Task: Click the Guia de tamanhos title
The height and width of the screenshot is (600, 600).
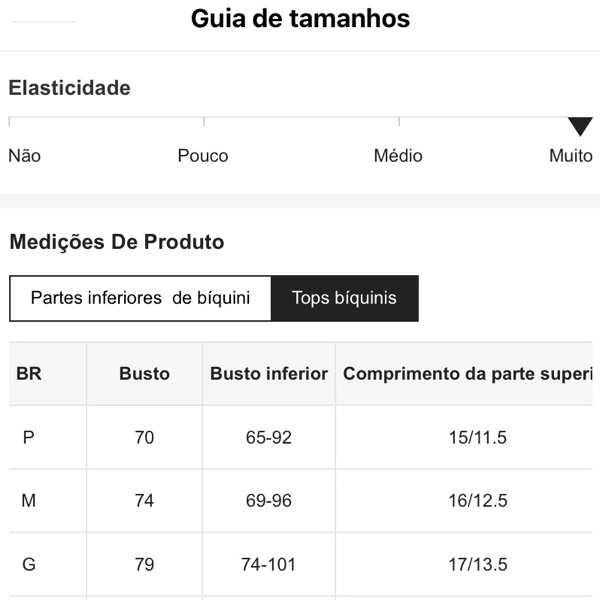Action: pyautogui.click(x=300, y=19)
